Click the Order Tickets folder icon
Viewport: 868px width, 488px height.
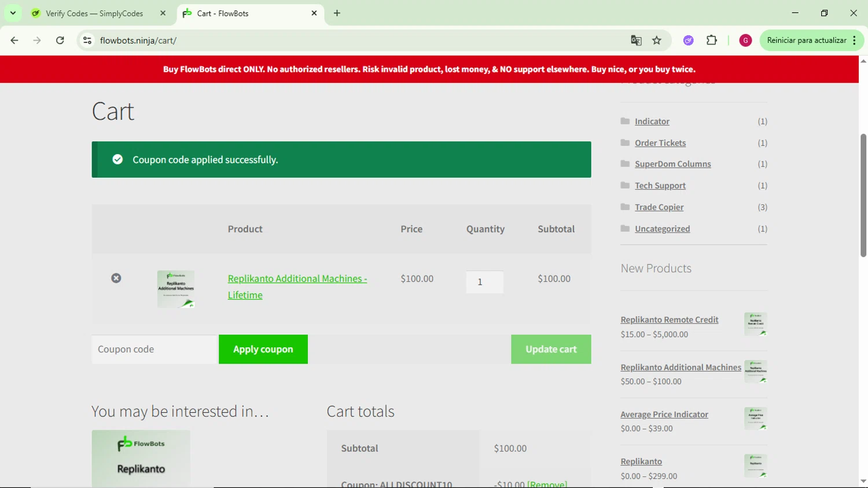(x=625, y=142)
